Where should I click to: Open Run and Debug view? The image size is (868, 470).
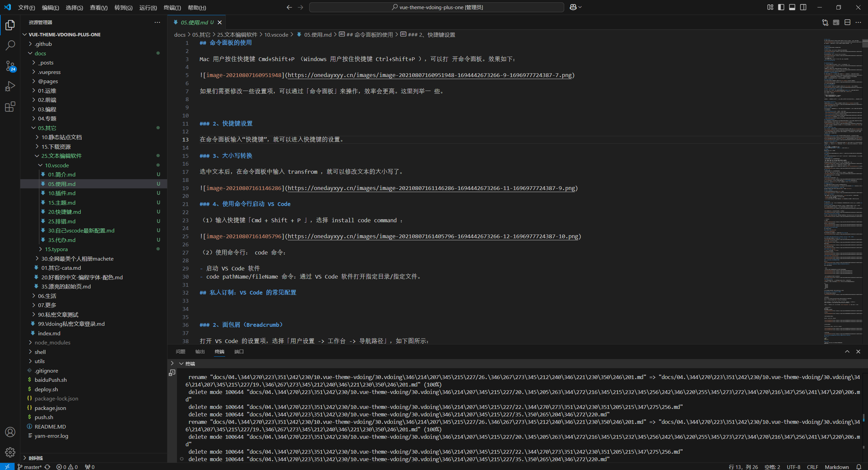(x=10, y=87)
